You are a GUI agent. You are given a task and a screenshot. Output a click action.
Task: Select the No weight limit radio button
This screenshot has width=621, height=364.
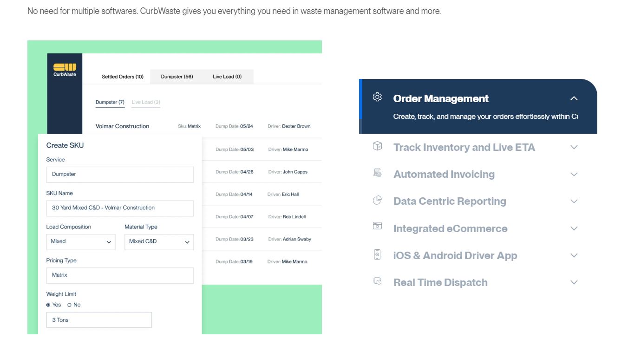pyautogui.click(x=70, y=305)
